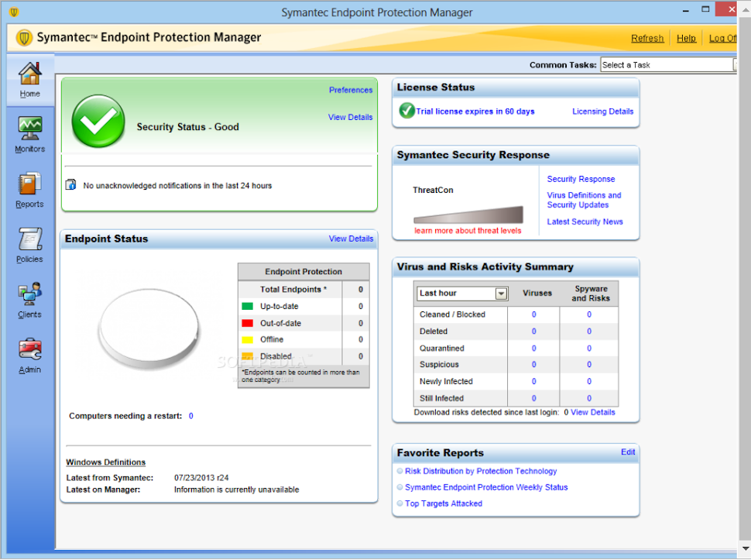Open Top Targets Attacked report
Viewport: 751px width, 560px height.
(x=443, y=503)
